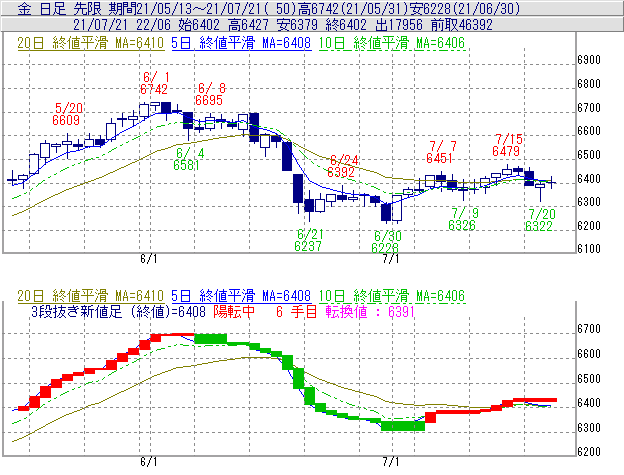Viewport: 624px width, 475px height.
Task: Click the 終6402 closing price value
Action: [346, 25]
